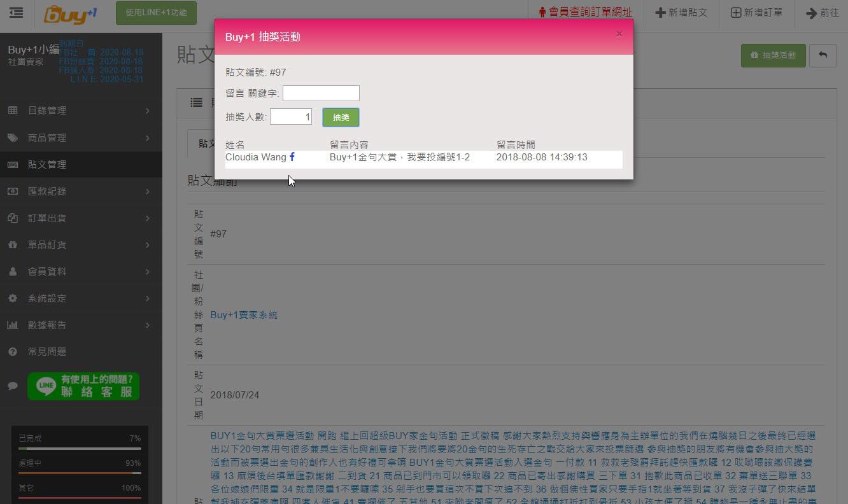
Task: Open 匯款紀錄 in the sidebar
Action: pos(81,191)
